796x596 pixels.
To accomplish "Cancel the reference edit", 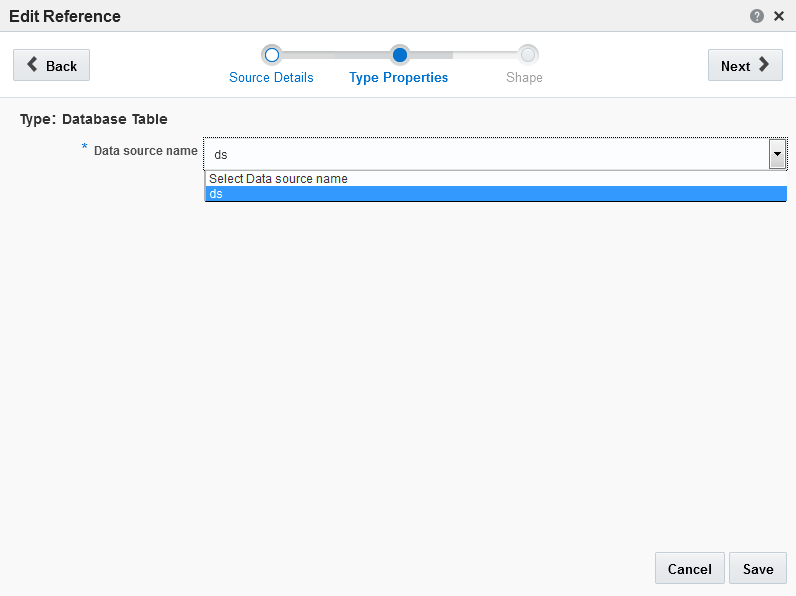I will coord(689,569).
